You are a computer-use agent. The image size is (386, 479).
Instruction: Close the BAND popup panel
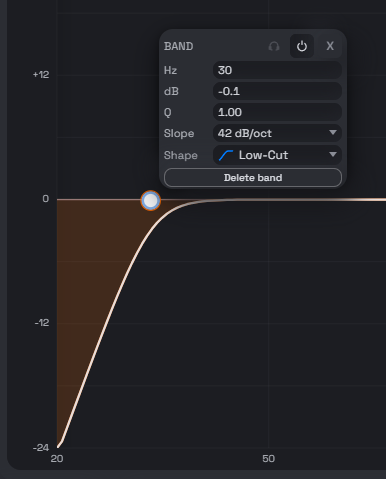point(330,46)
